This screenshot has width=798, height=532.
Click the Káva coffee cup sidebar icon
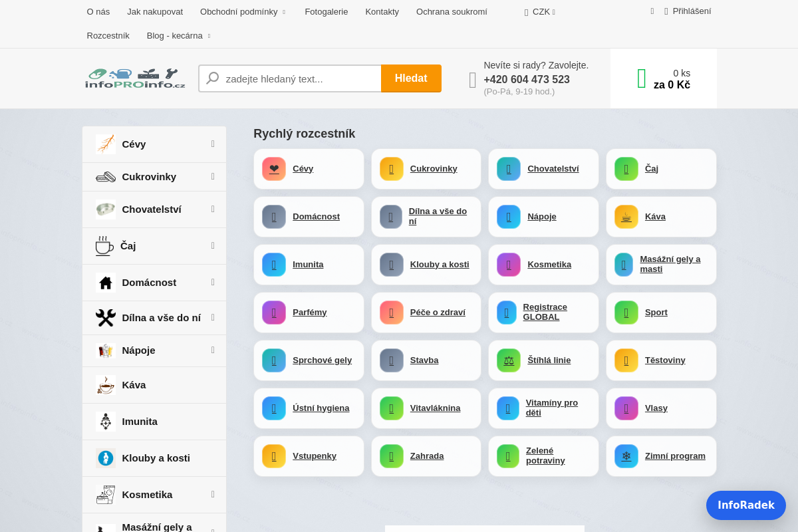(106, 385)
